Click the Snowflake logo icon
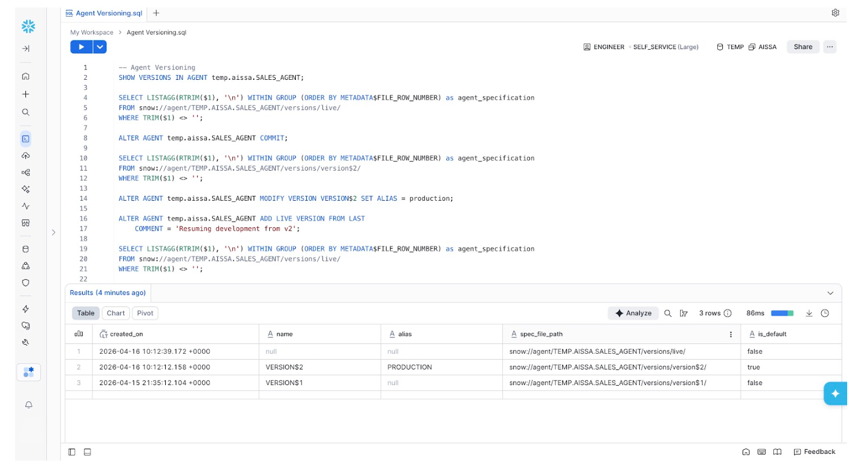868x466 pixels. [x=28, y=26]
